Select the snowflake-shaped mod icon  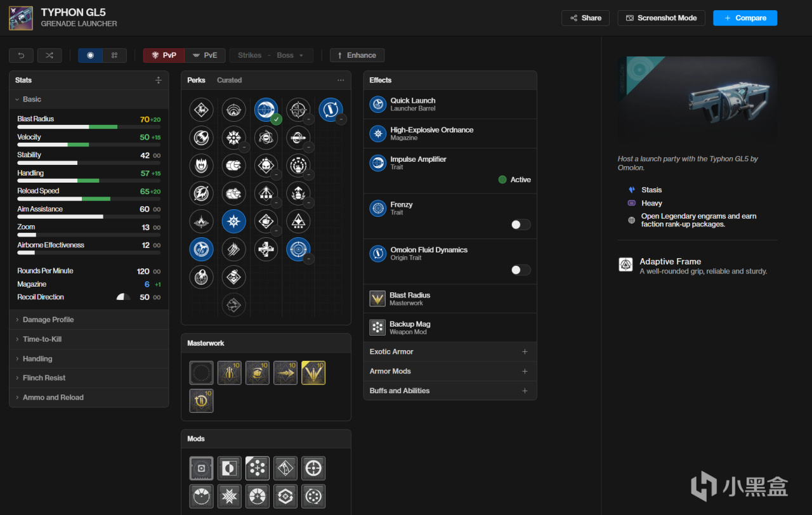point(230,496)
